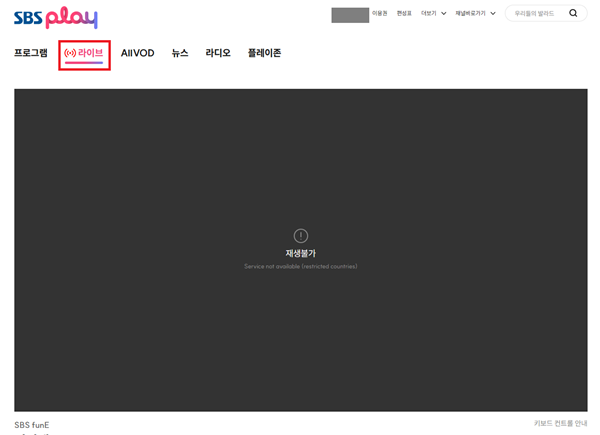Image resolution: width=600 pixels, height=435 pixels.
Task: Click the exclamation warning icon in player
Action: click(x=300, y=236)
